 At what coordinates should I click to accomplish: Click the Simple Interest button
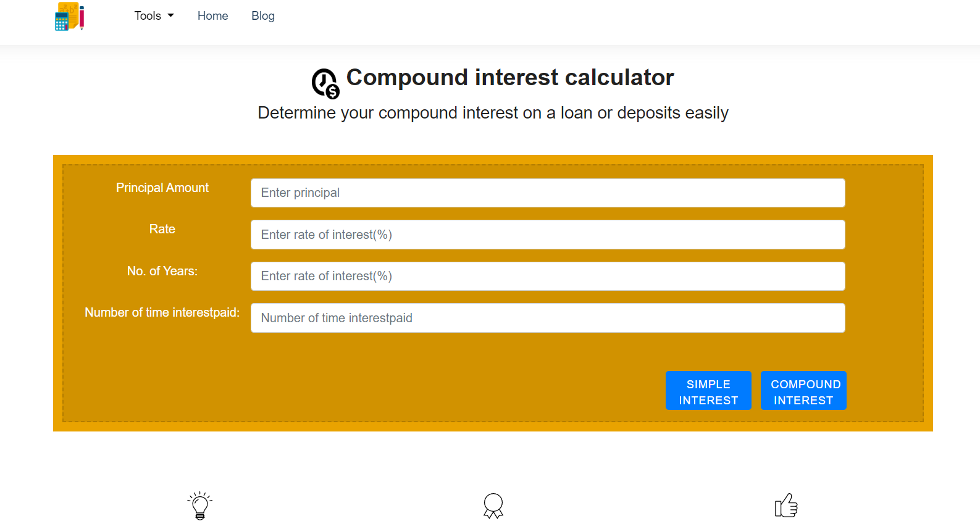(708, 391)
